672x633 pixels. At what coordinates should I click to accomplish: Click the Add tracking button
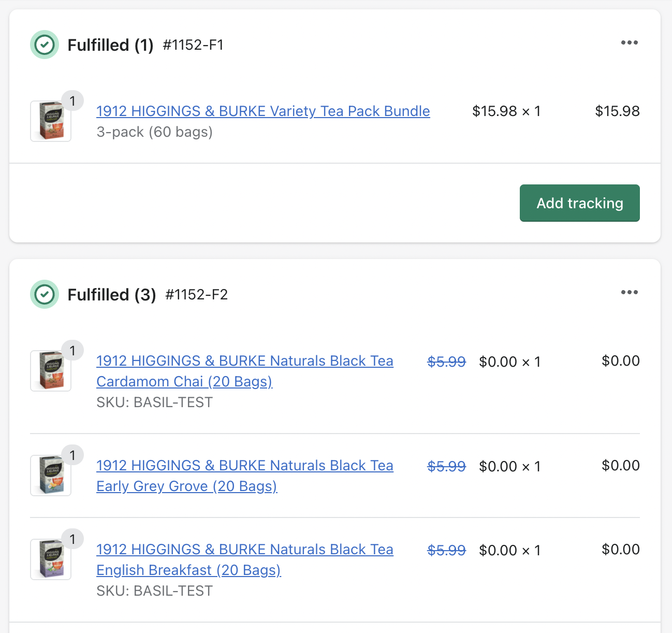579,203
